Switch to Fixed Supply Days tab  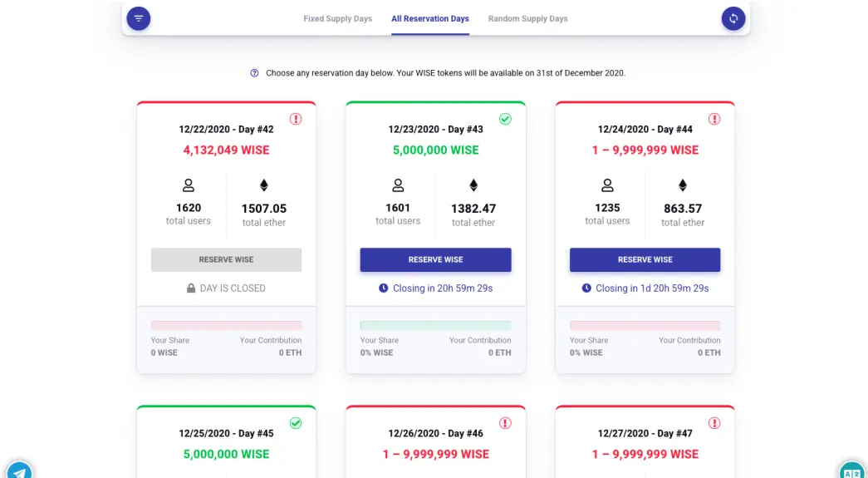(x=338, y=19)
